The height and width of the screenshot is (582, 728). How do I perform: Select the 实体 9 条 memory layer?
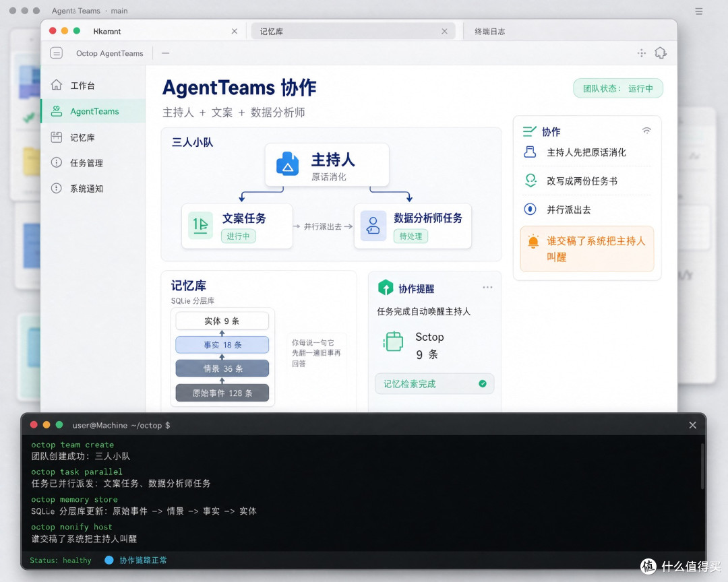click(x=222, y=321)
